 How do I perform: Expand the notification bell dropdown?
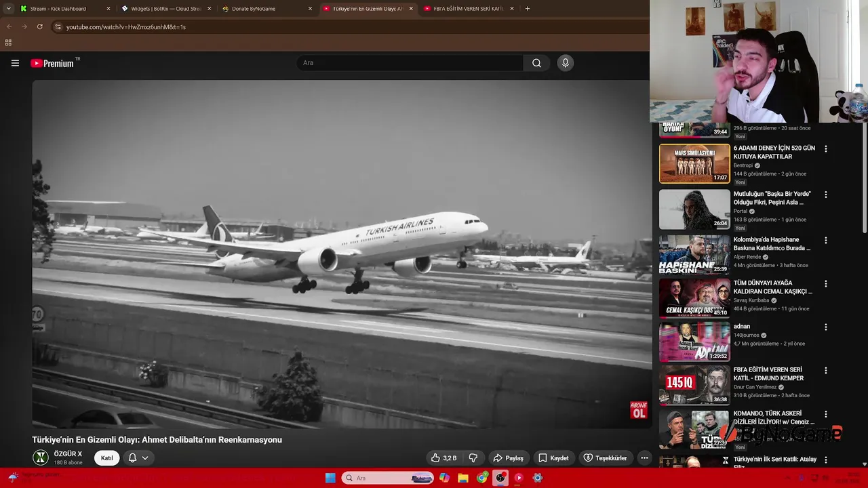pos(138,458)
